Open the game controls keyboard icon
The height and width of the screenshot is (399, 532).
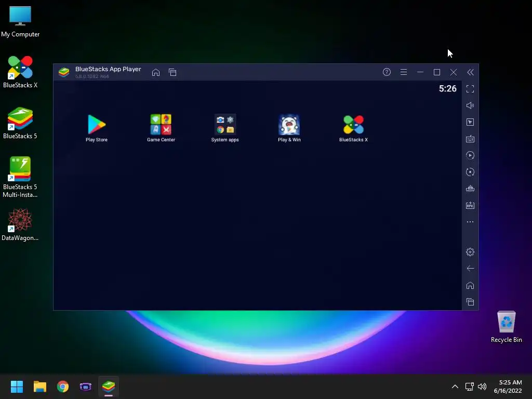click(470, 139)
